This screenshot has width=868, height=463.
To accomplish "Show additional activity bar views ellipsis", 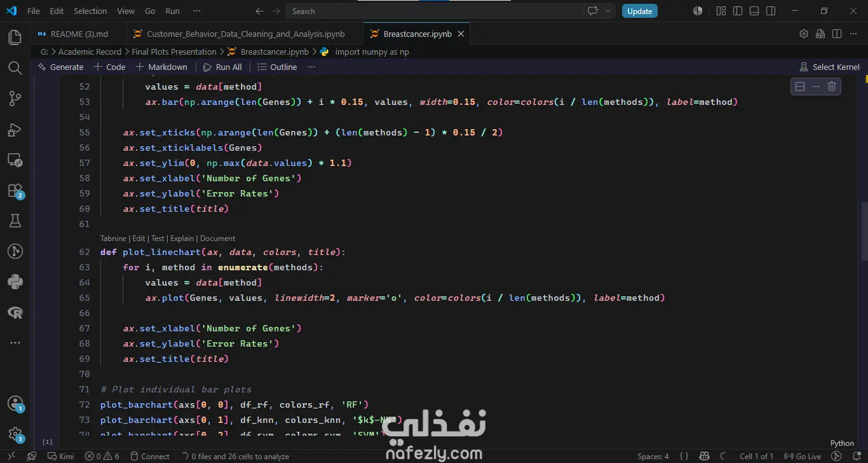I will click(x=15, y=343).
